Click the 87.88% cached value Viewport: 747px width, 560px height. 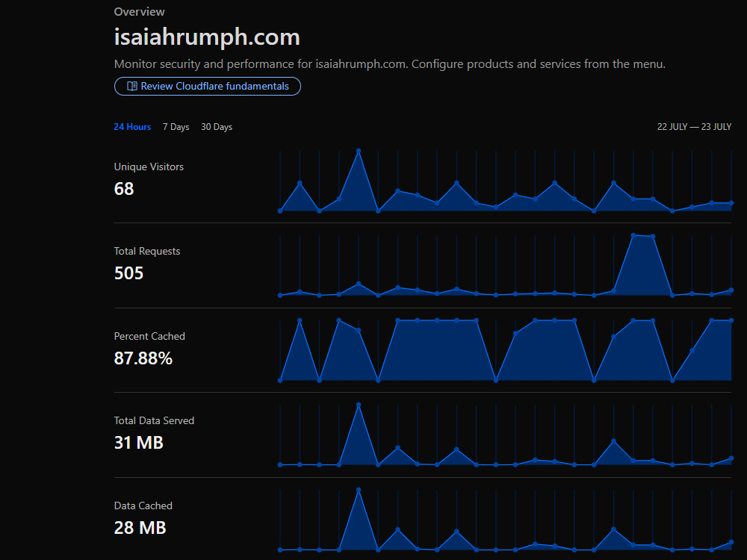click(143, 358)
